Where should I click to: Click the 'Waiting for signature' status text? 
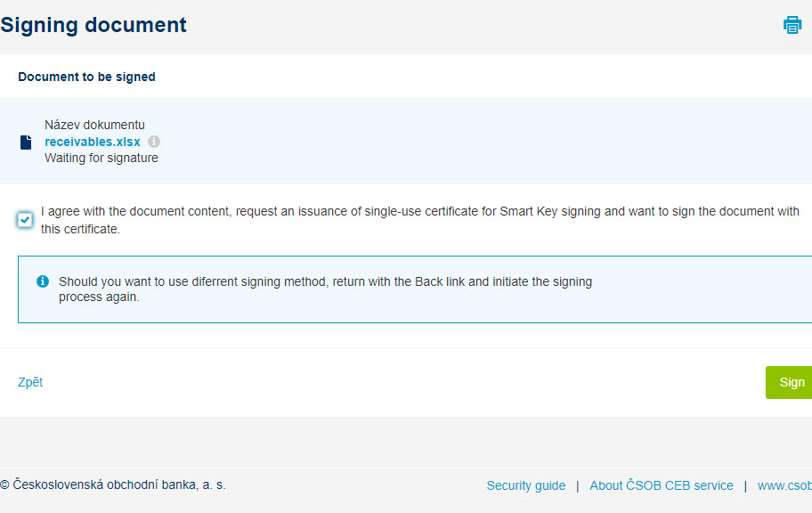pyautogui.click(x=101, y=158)
